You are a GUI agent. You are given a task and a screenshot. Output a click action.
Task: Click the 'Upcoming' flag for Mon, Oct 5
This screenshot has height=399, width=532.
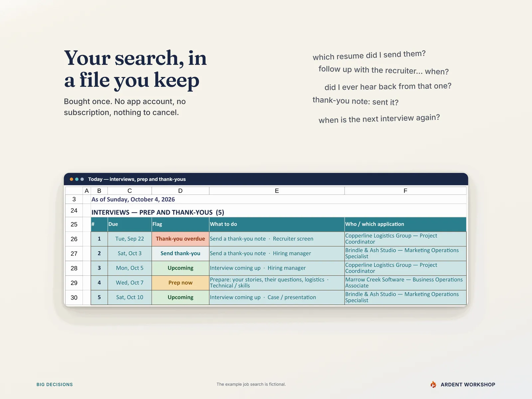[x=180, y=268]
